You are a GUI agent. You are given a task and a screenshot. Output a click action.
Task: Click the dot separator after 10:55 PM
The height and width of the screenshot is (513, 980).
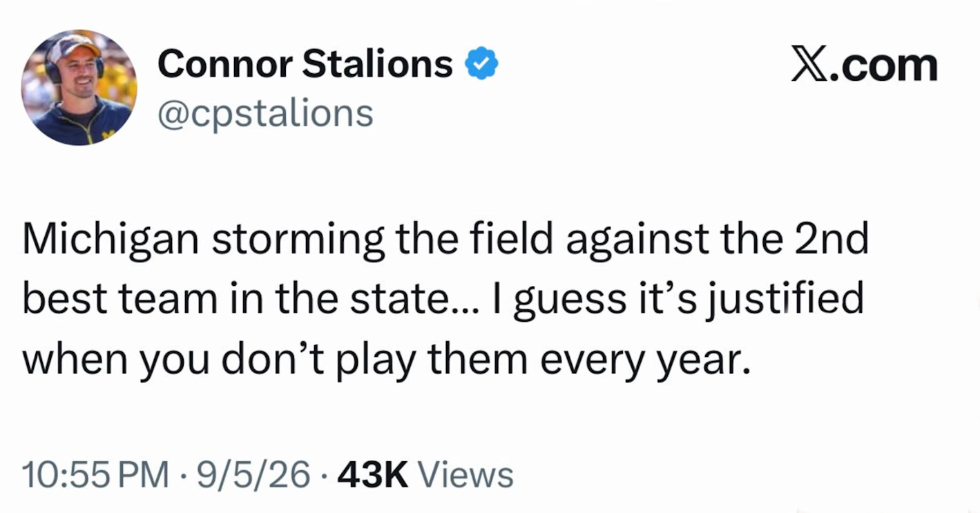(x=182, y=475)
